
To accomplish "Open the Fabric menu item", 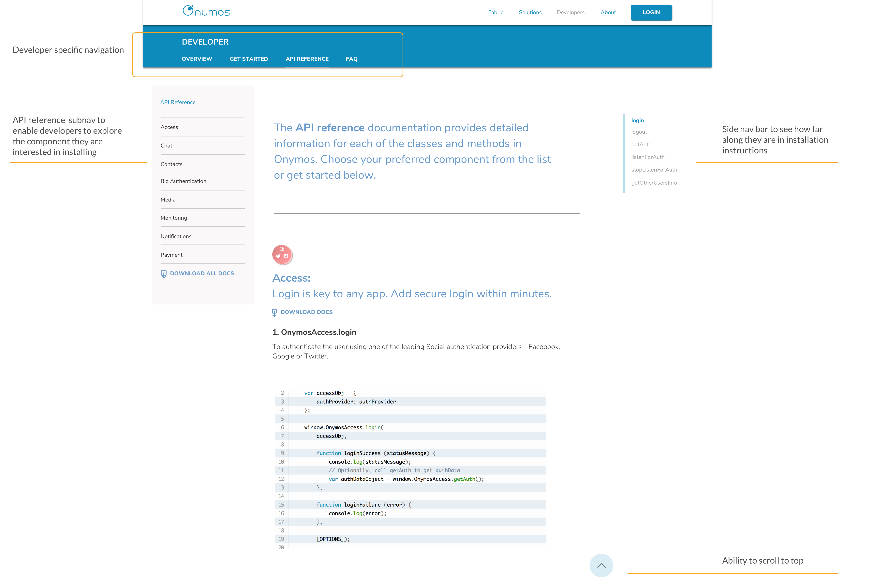I will (496, 12).
